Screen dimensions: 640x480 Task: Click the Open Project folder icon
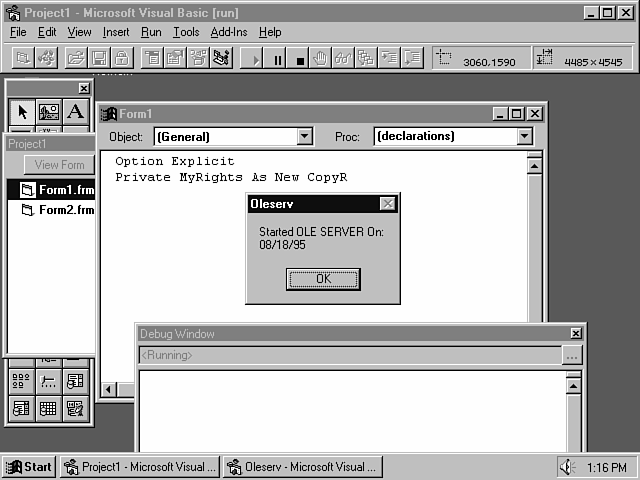pos(75,59)
